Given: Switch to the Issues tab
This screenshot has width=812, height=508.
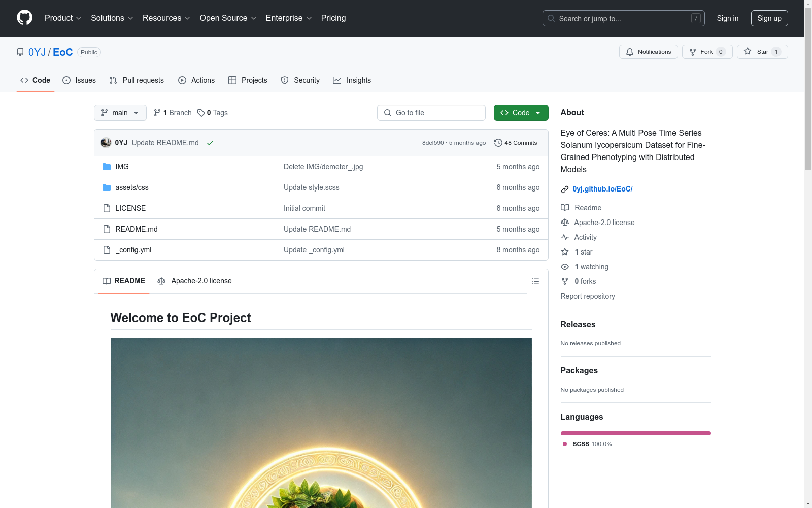Looking at the screenshot, I should (x=79, y=80).
